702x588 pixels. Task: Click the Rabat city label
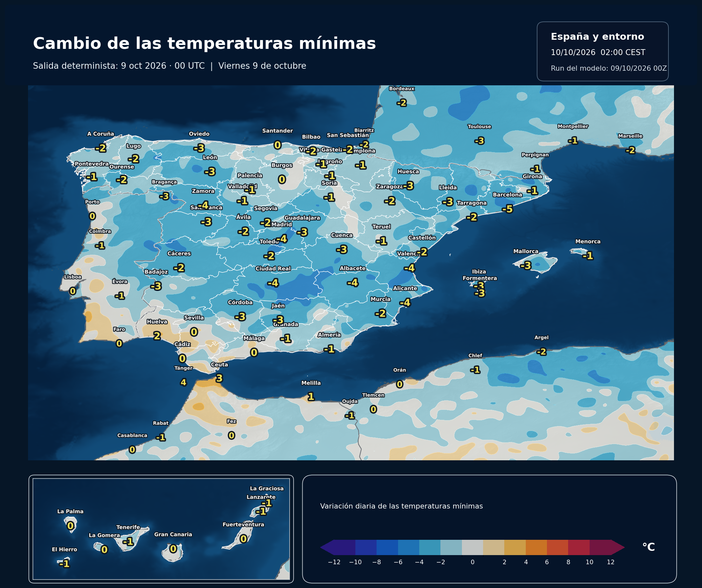(161, 423)
